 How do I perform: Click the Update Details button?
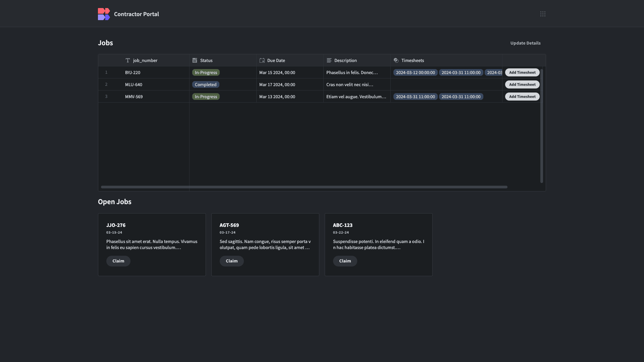coord(525,43)
